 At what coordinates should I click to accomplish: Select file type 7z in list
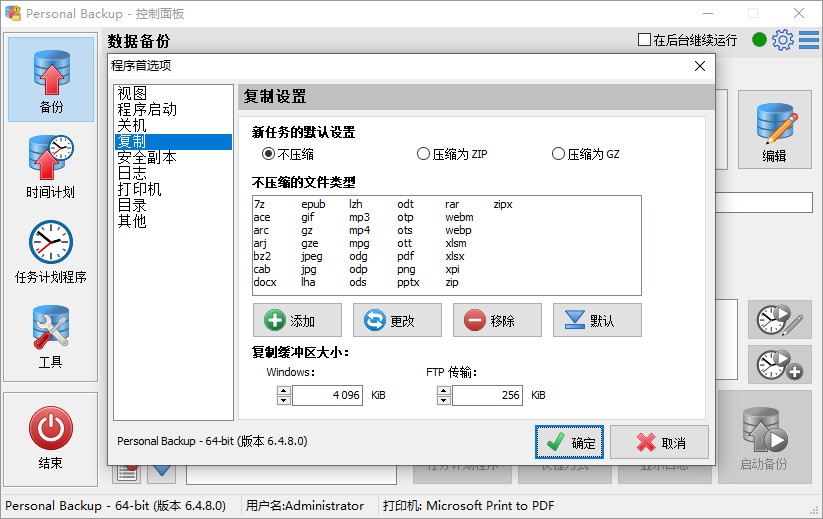click(x=259, y=204)
